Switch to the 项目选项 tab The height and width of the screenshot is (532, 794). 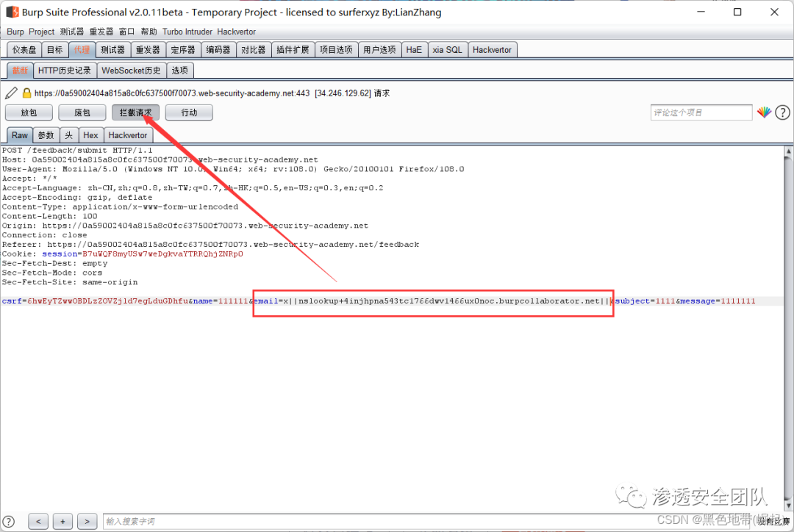coord(336,50)
